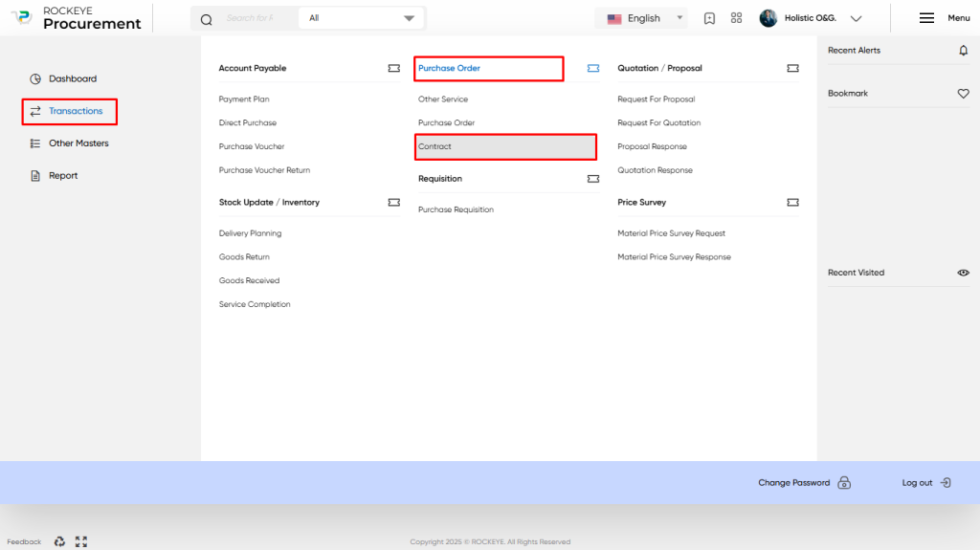Open the bookmark icon in the top bar
980x550 pixels.
point(709,18)
